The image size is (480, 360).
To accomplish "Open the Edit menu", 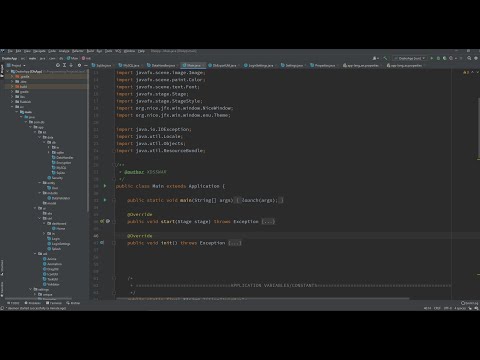I will point(18,51).
